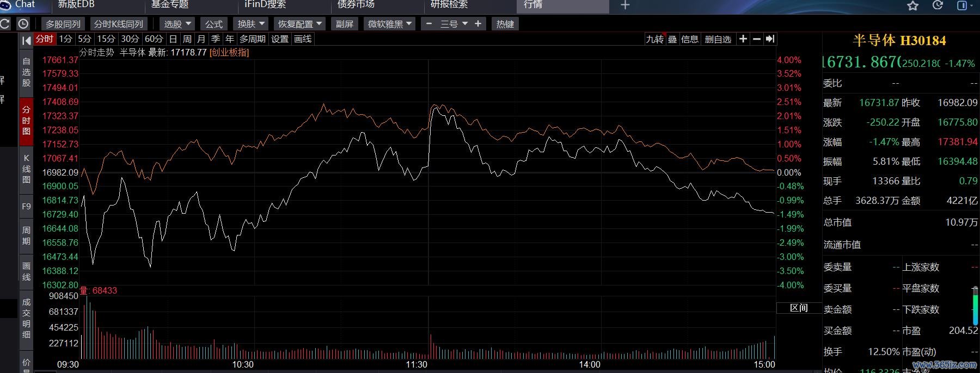Viewport: 980px width, 373px height.
Task: Add a new tab with plus icon
Action: [625, 5]
